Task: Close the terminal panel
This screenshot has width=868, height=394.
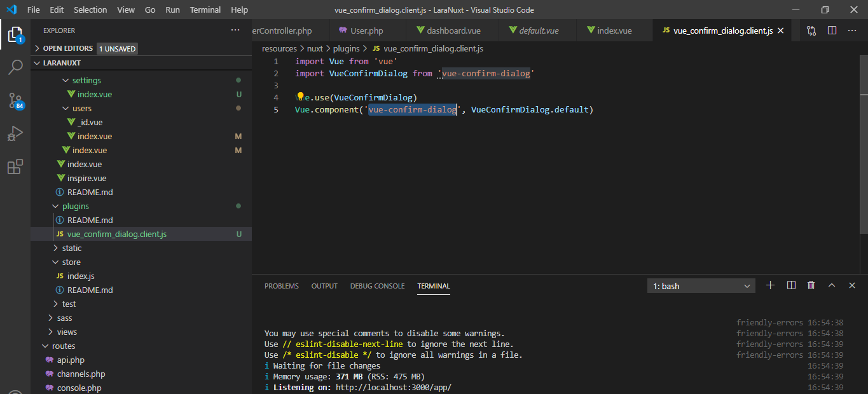Action: coord(852,285)
